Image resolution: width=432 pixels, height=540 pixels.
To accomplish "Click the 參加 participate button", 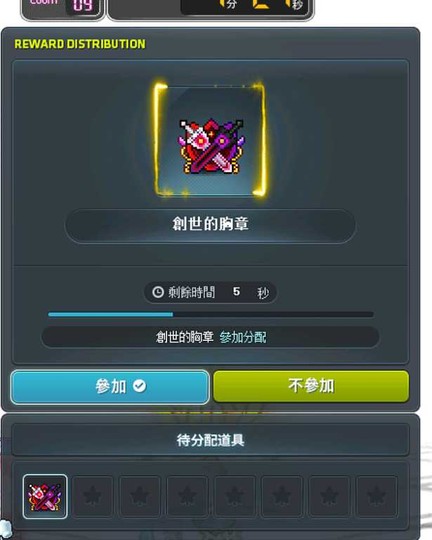I will click(110, 387).
